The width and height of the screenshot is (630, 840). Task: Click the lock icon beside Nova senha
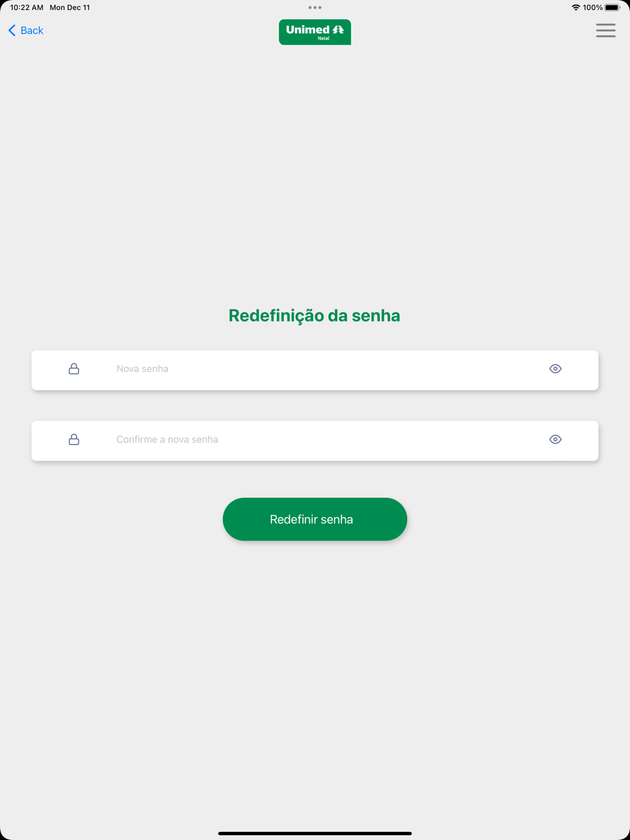74,369
